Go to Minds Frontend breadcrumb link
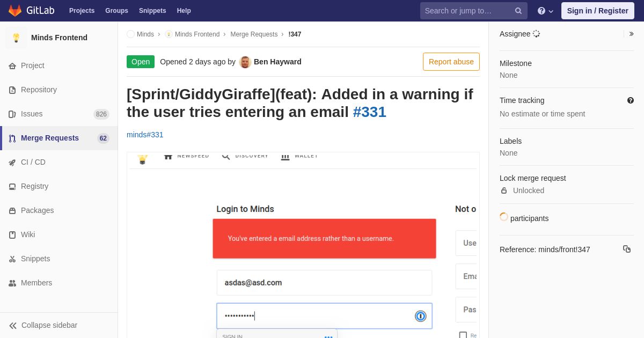 pos(197,34)
